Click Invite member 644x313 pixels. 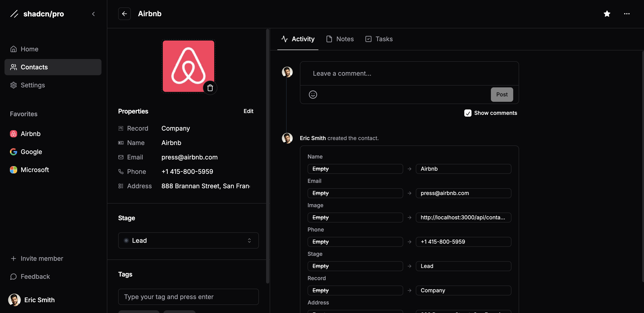point(53,259)
